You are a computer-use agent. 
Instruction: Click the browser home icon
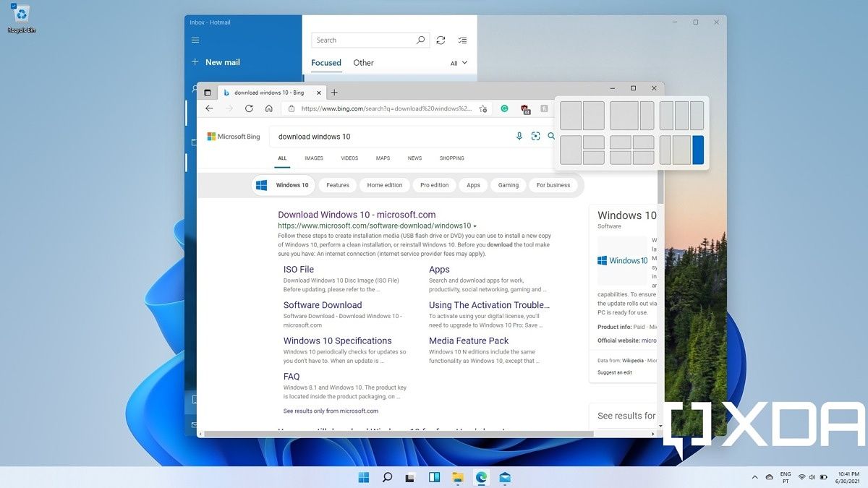tap(269, 108)
